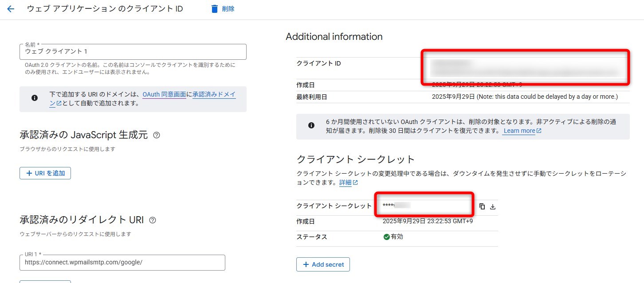Click the masked クライアント シークレット value
The height and width of the screenshot is (283, 644).
pyautogui.click(x=397, y=205)
